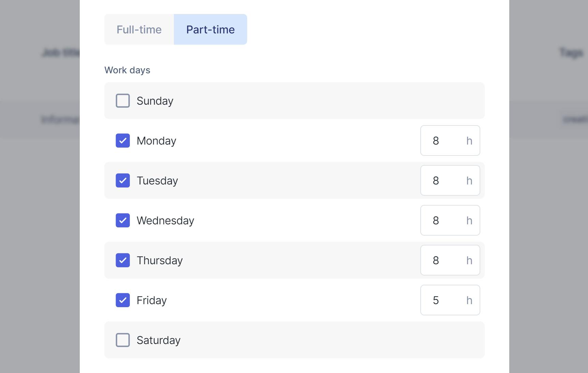Untick the Thursday checkbox

(x=123, y=260)
